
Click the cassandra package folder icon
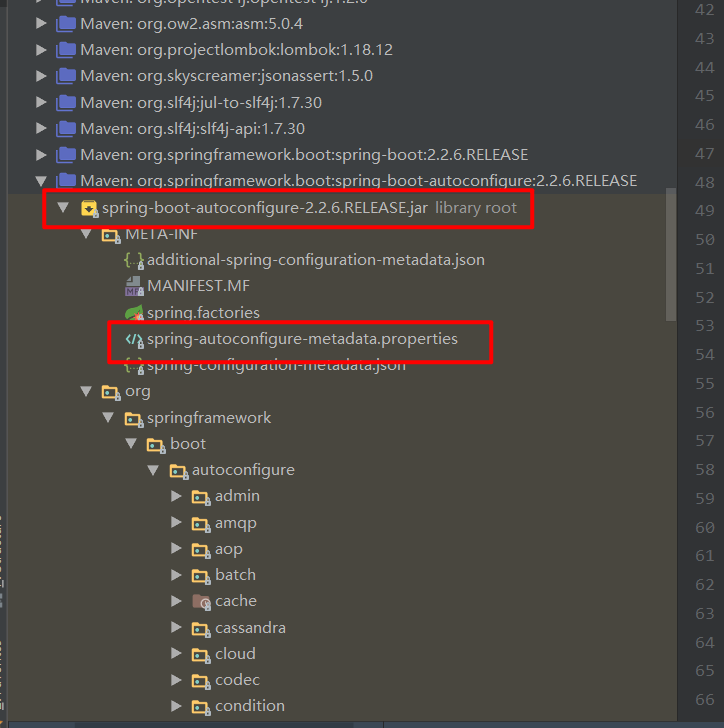[x=201, y=629]
